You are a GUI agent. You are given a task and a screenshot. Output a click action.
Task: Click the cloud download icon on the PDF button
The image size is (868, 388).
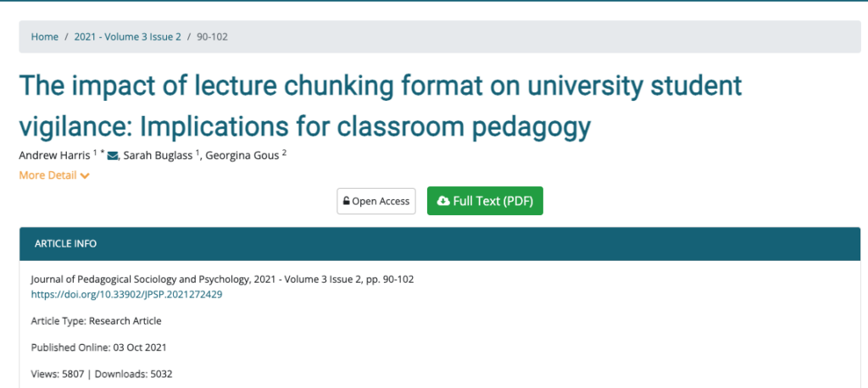[x=442, y=202]
